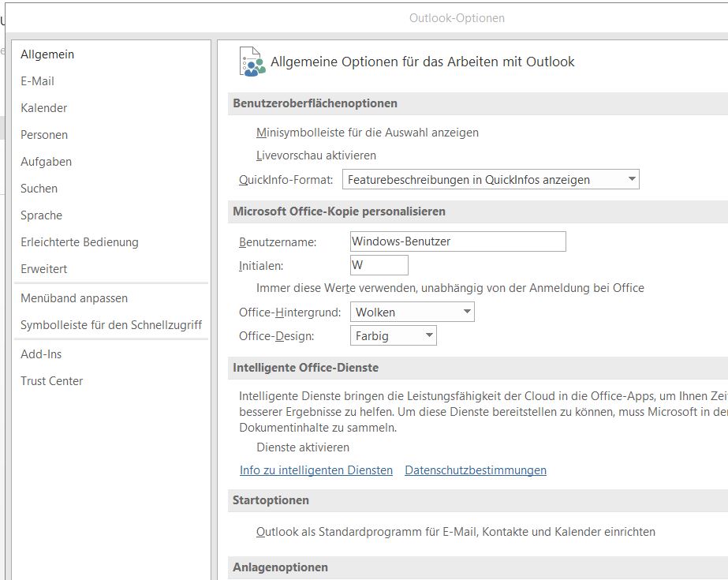The width and height of the screenshot is (728, 580).
Task: Open Symbolleiste für den Schnellzugriff
Action: coord(111,325)
